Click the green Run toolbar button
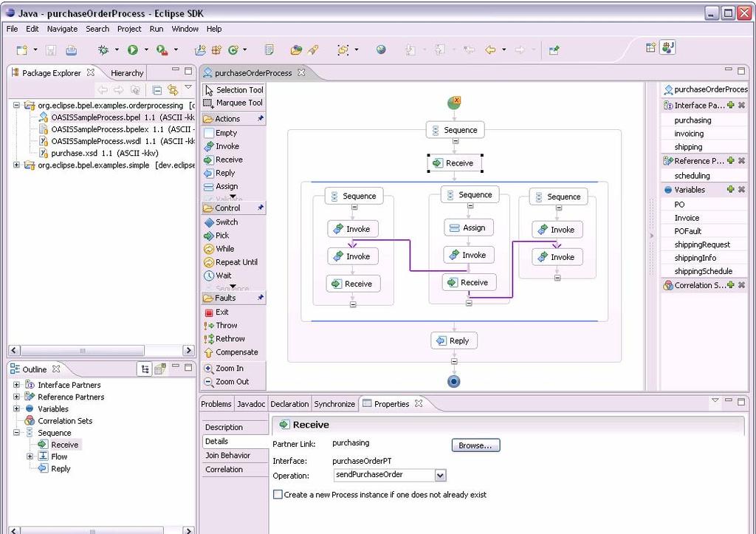 (133, 49)
